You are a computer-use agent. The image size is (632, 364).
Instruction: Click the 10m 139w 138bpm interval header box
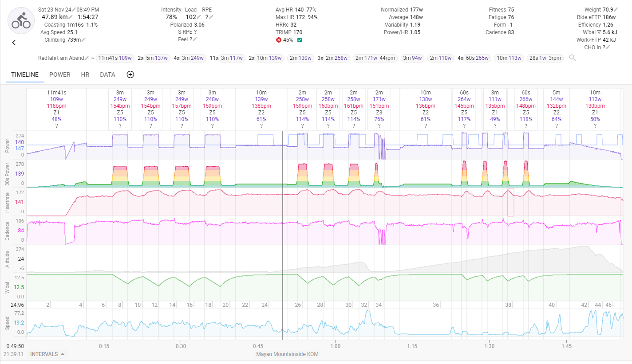tap(261, 109)
